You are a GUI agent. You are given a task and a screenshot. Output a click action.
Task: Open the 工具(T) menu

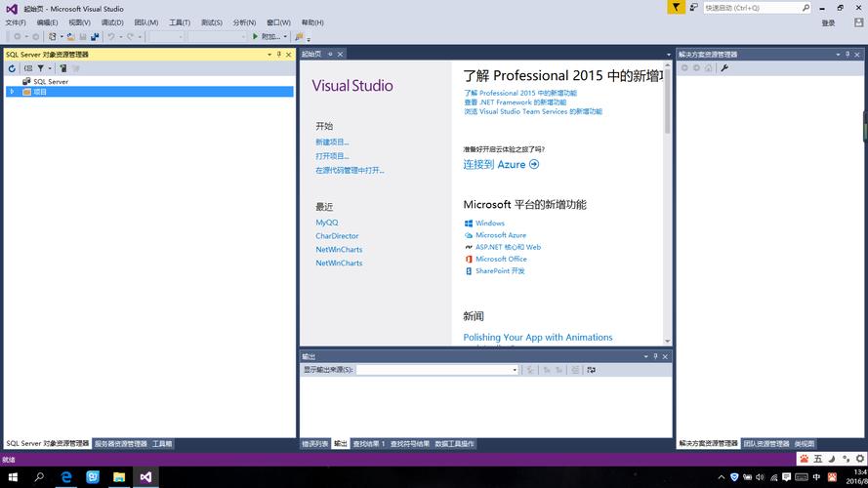[180, 22]
